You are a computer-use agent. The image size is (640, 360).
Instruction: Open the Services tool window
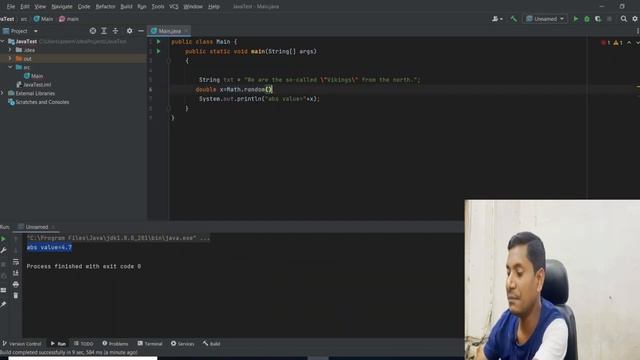click(x=182, y=344)
